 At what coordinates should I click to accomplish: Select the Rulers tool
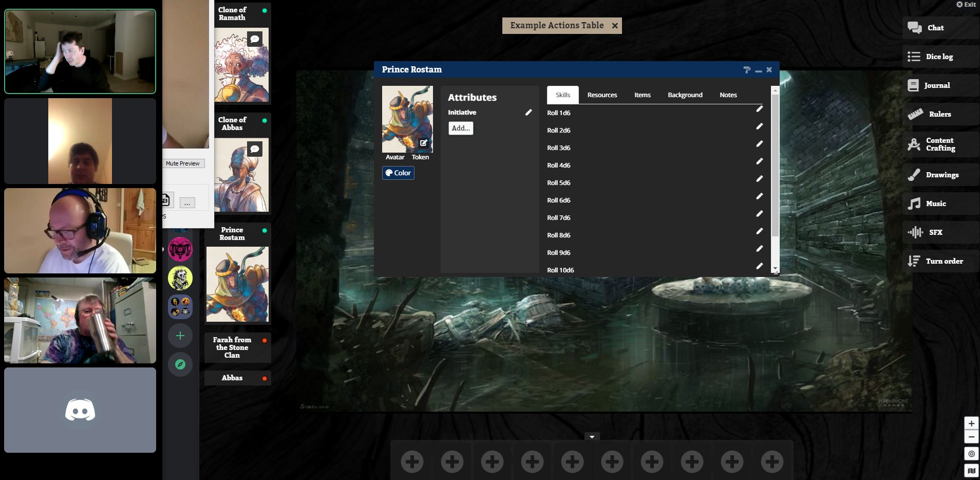pos(939,114)
